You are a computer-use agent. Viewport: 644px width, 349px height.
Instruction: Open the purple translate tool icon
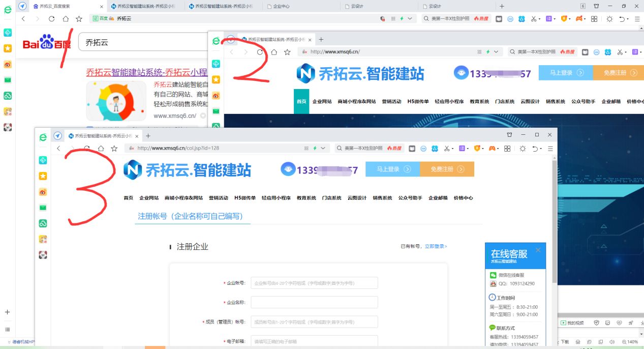[462, 148]
